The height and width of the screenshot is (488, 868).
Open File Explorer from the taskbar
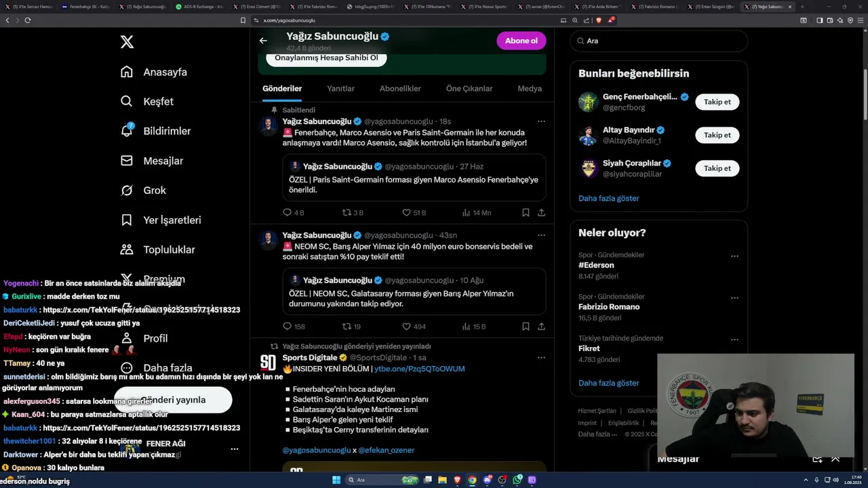[442, 480]
